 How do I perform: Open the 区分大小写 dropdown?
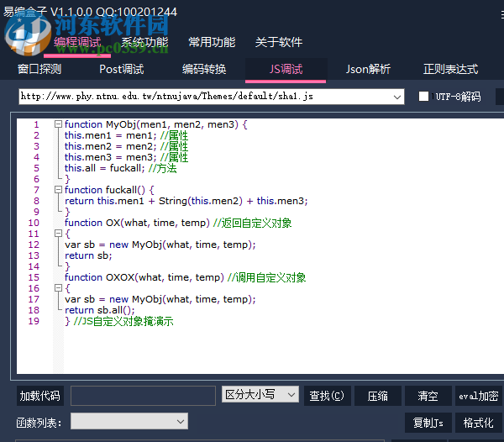[x=260, y=394]
